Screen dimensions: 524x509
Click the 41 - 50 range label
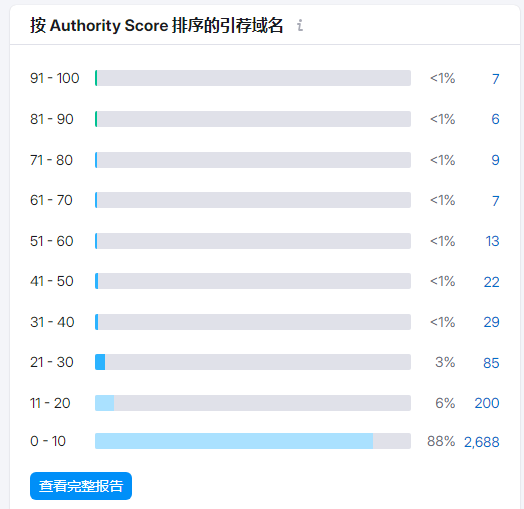tap(52, 281)
